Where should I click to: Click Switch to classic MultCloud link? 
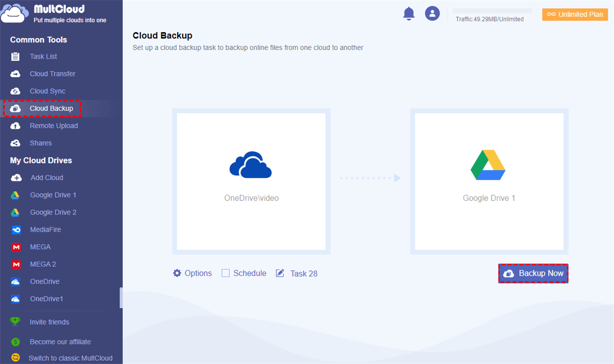click(x=71, y=358)
